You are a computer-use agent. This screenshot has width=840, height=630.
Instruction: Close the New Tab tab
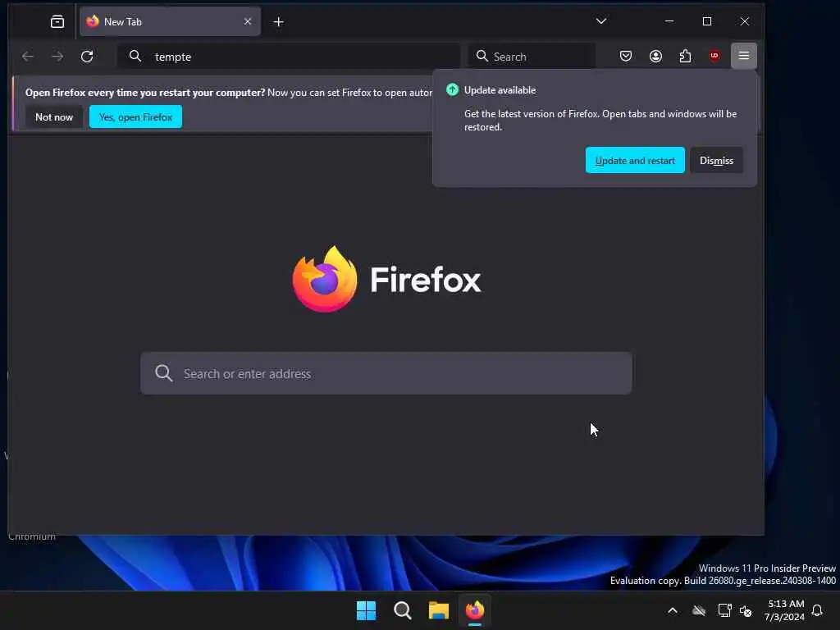(248, 21)
